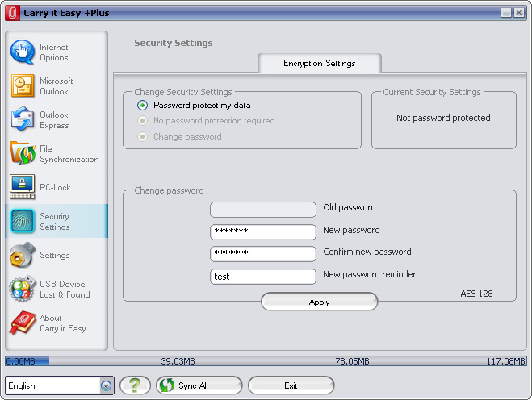This screenshot has width=532, height=400.
Task: Go to Microsoft Outlook menu label
Action: click(x=57, y=86)
